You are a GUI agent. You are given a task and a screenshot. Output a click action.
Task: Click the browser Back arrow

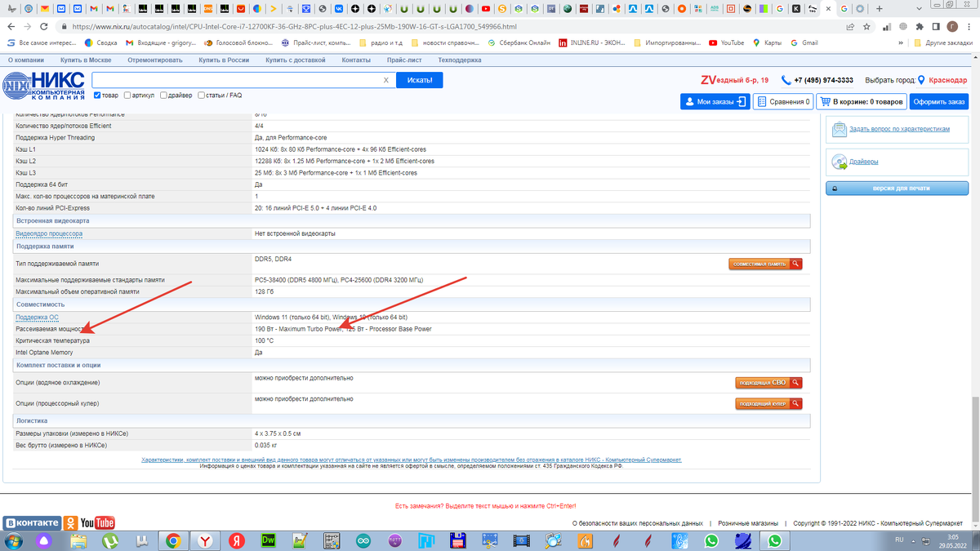pyautogui.click(x=11, y=26)
